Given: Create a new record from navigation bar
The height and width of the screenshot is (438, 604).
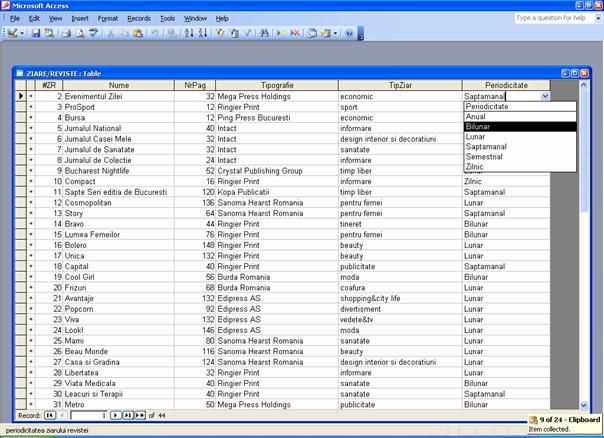Looking at the screenshot, I should click(140, 414).
